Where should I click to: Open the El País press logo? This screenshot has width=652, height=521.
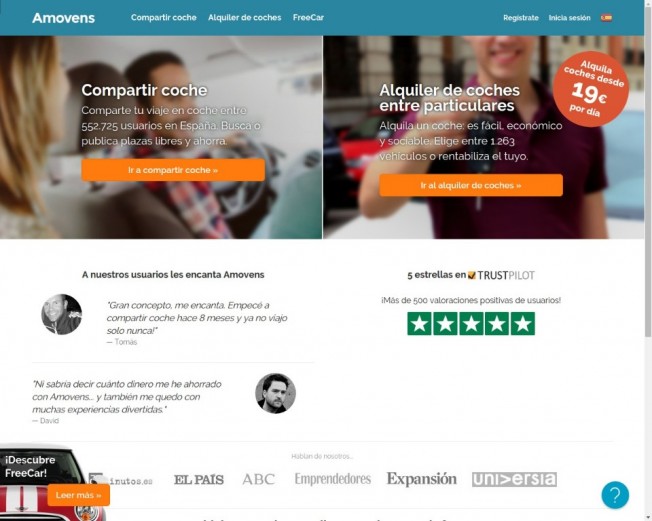tap(199, 479)
